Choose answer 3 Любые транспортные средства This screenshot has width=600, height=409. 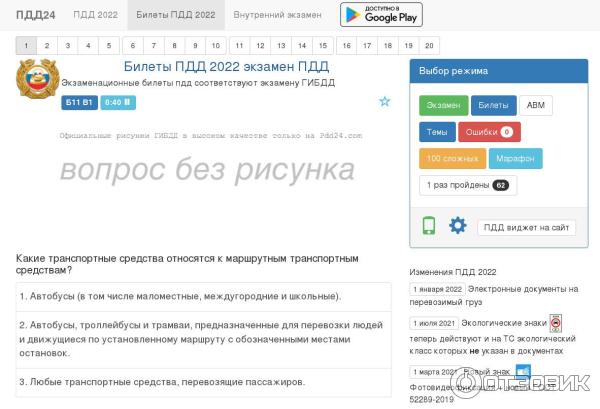203,382
